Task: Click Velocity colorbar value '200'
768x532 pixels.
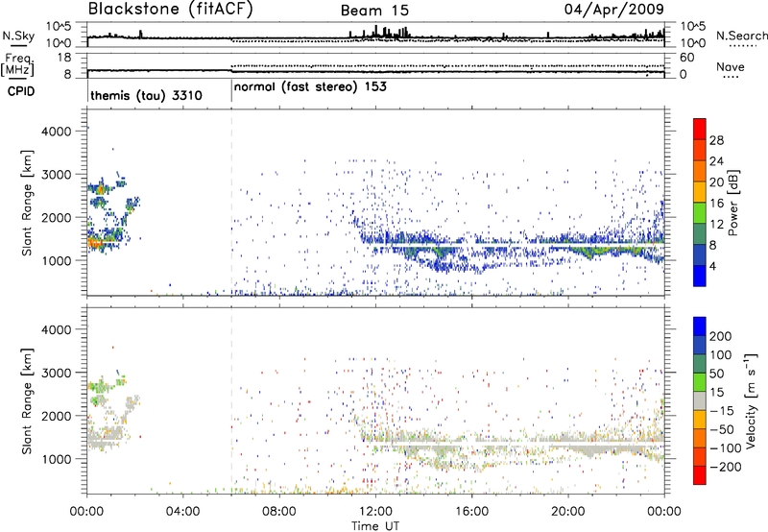Action: (x=720, y=336)
